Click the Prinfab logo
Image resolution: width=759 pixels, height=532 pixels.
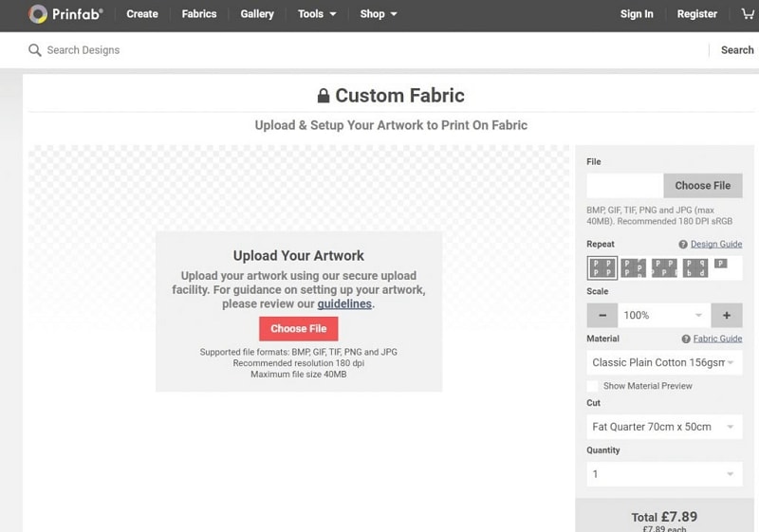coord(65,14)
